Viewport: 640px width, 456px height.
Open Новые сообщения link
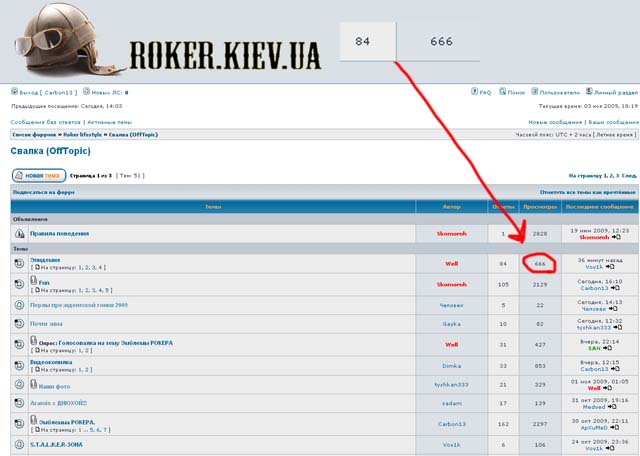coord(555,122)
